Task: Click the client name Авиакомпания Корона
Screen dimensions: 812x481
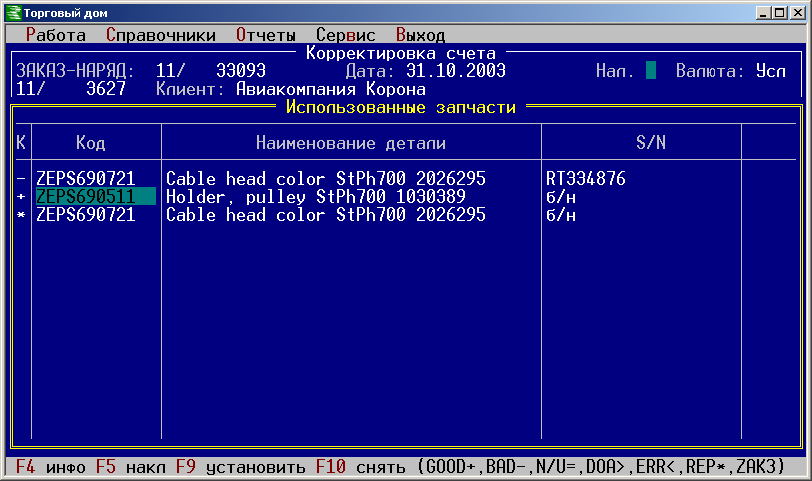Action: (x=331, y=89)
